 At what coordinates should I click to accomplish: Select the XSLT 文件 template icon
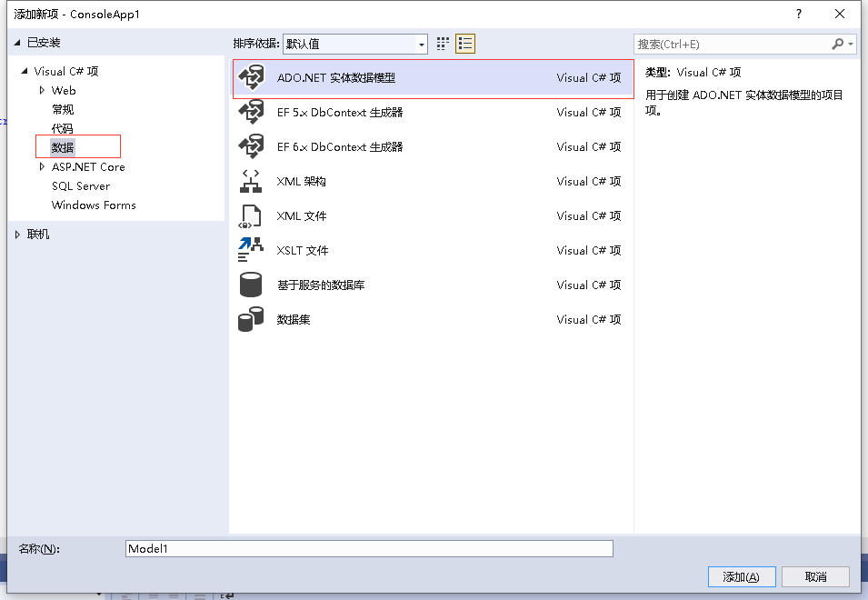coord(251,250)
